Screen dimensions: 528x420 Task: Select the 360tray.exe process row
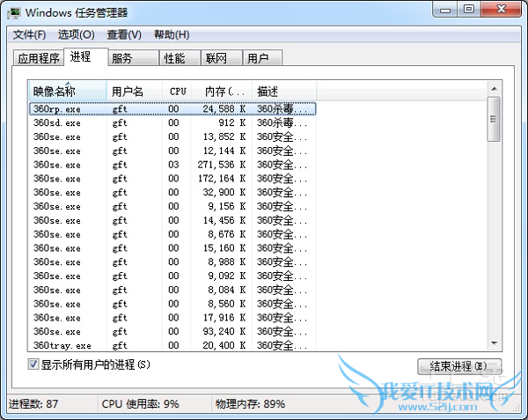(x=172, y=345)
